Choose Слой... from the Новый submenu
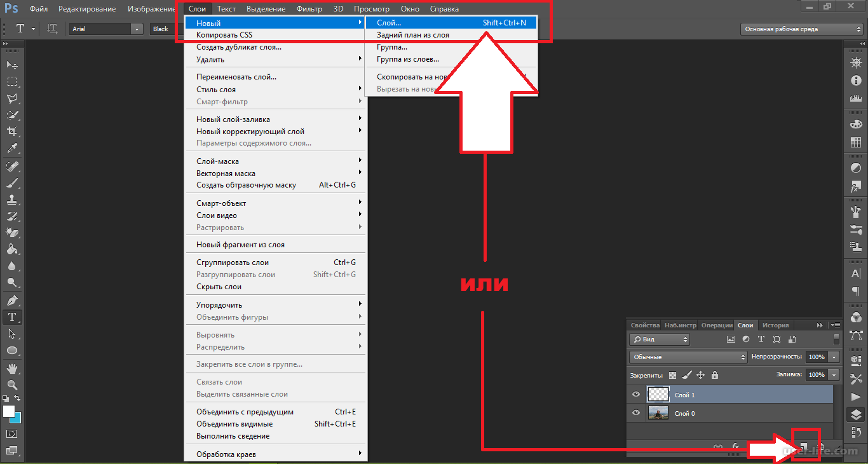Viewport: 868px width, 464px height. (x=451, y=23)
